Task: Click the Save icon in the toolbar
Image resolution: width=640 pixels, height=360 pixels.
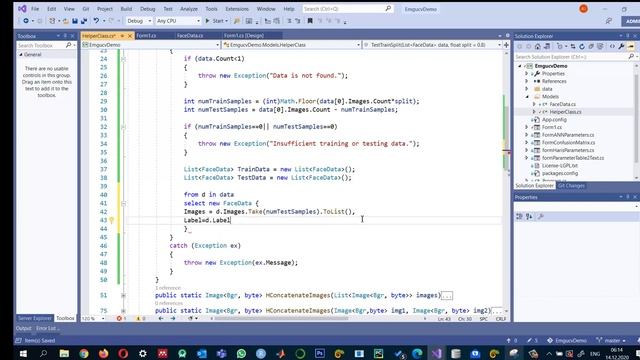Action: [x=75, y=21]
